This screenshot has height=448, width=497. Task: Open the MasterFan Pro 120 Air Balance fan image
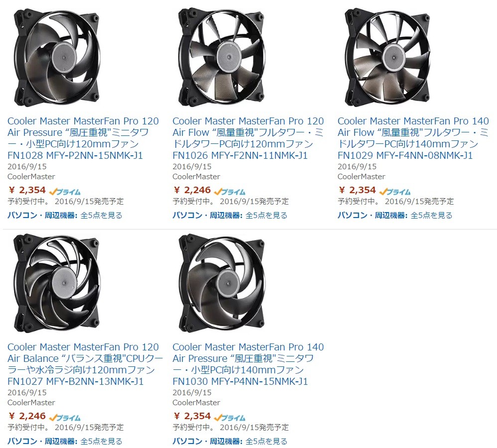(x=57, y=283)
